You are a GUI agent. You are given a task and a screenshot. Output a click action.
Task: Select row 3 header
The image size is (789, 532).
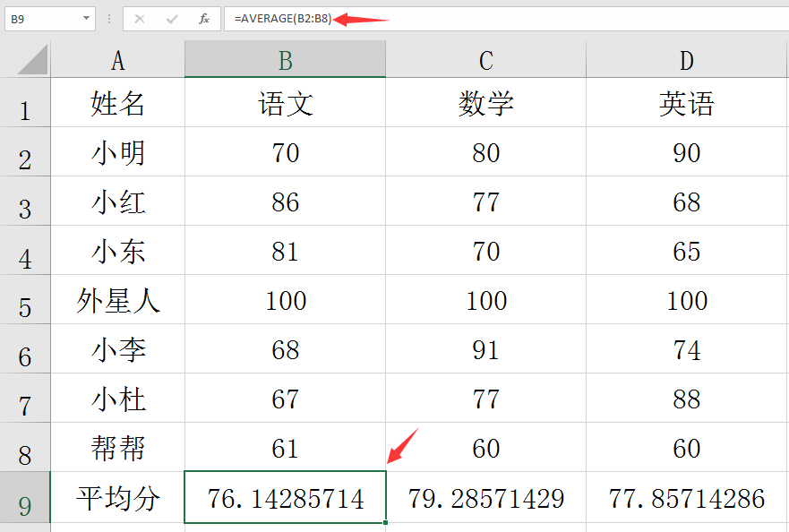pyautogui.click(x=25, y=201)
